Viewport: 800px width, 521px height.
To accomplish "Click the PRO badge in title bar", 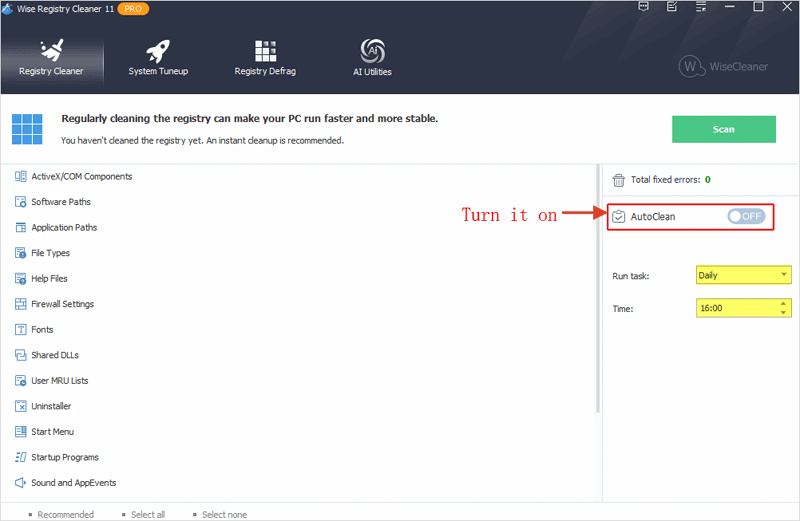I will [133, 9].
